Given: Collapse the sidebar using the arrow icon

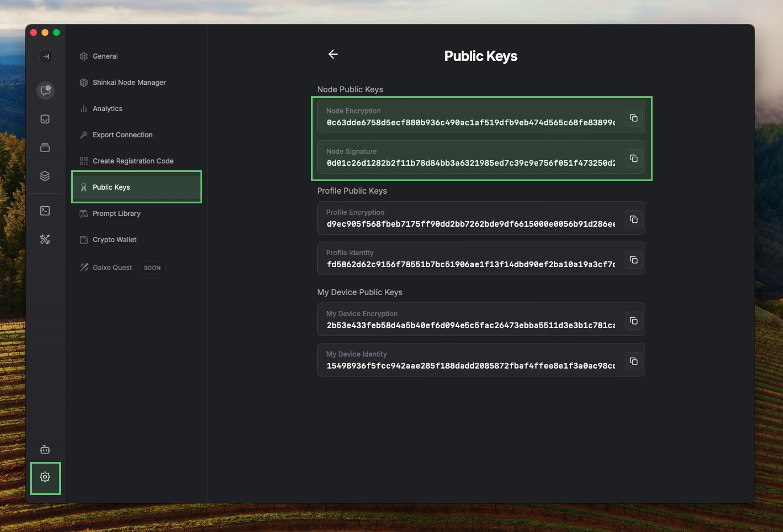Looking at the screenshot, I should (x=46, y=56).
